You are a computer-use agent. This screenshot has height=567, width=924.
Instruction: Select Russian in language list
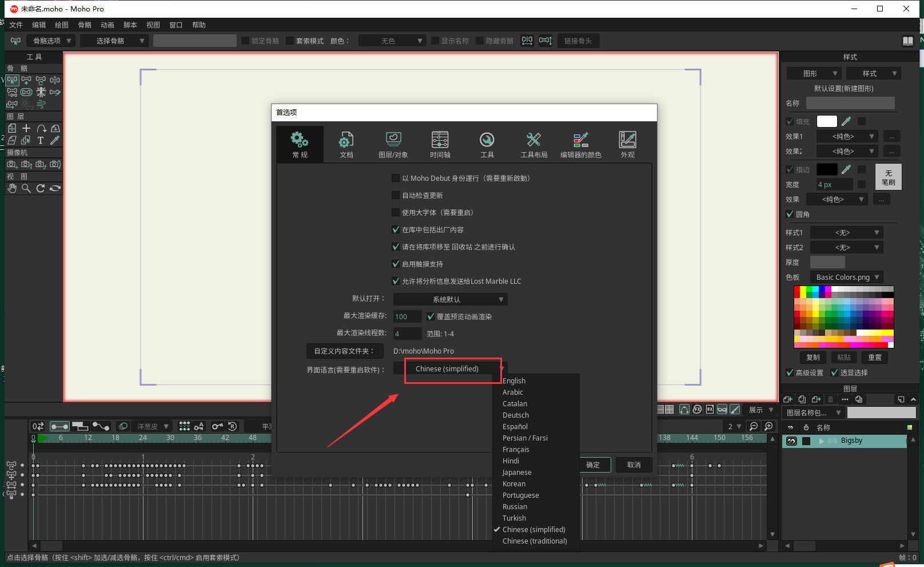coord(515,506)
